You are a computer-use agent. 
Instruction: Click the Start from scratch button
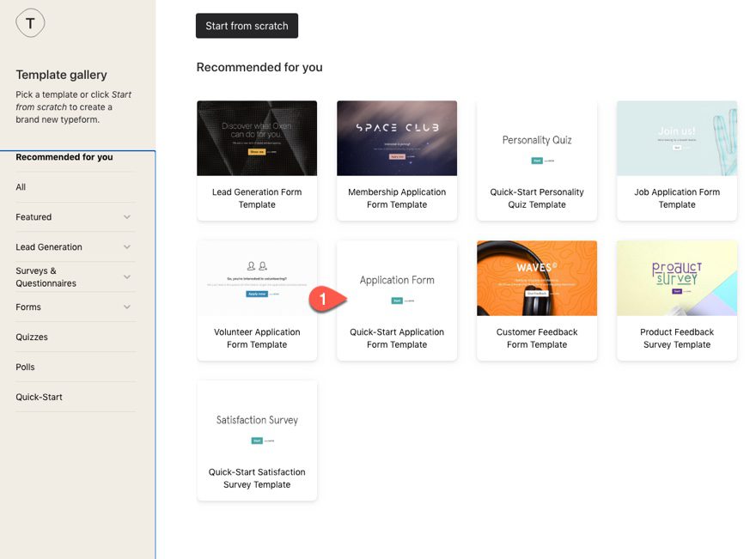tap(247, 26)
